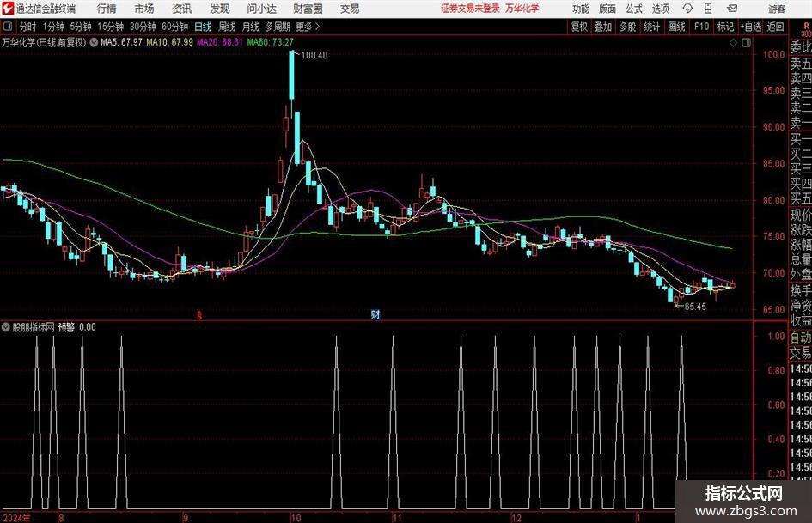Open the mobile phone icon

coord(708,9)
